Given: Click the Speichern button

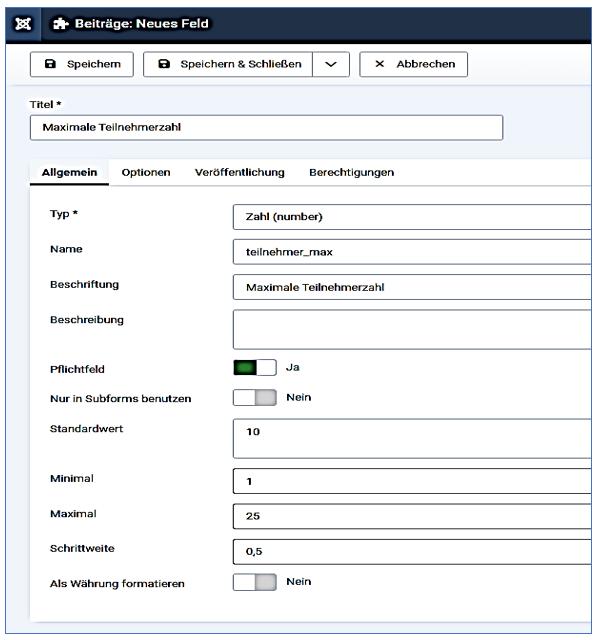Looking at the screenshot, I should [x=82, y=64].
